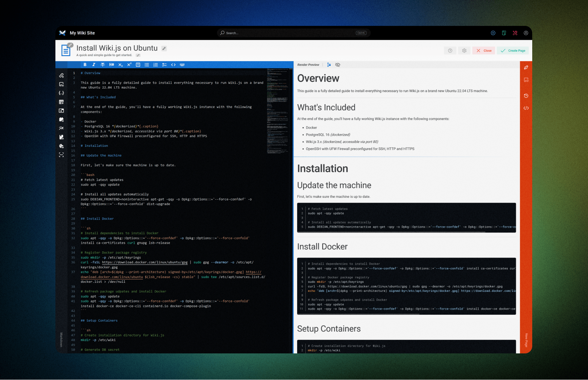
Task: Click the Close button
Action: coord(484,51)
